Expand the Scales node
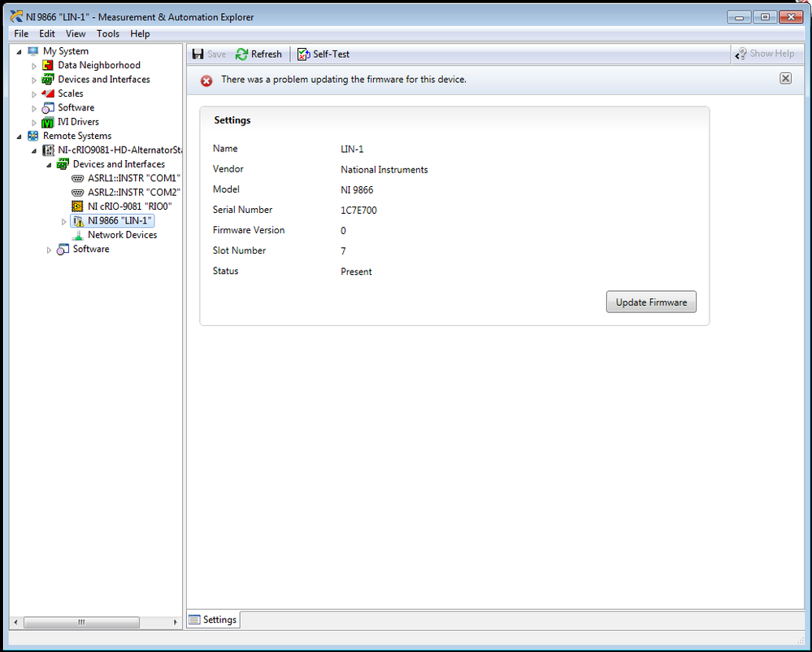The height and width of the screenshot is (652, 812). pos(34,94)
